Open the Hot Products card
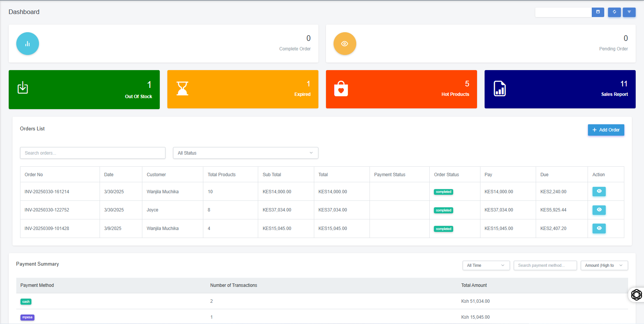This screenshot has width=644, height=324. [x=401, y=89]
